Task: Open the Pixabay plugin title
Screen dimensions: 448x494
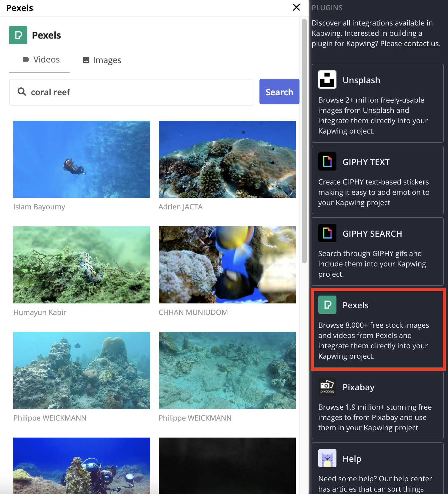Action: [358, 387]
